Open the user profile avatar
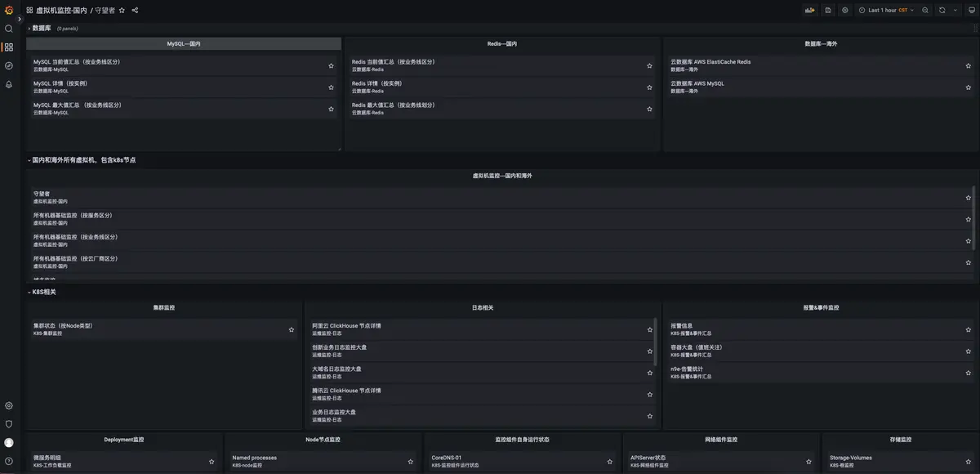Image resolution: width=980 pixels, height=474 pixels. pos(9,443)
